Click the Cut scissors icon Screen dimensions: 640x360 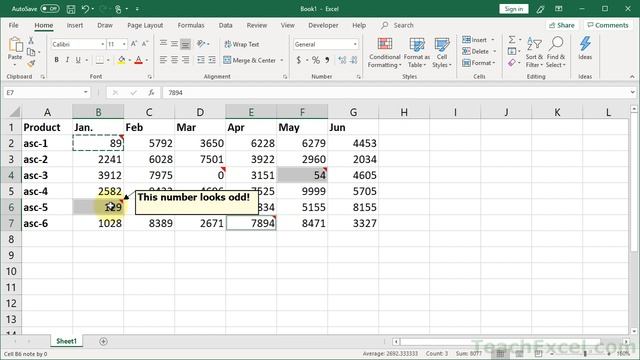pyautogui.click(x=31, y=40)
